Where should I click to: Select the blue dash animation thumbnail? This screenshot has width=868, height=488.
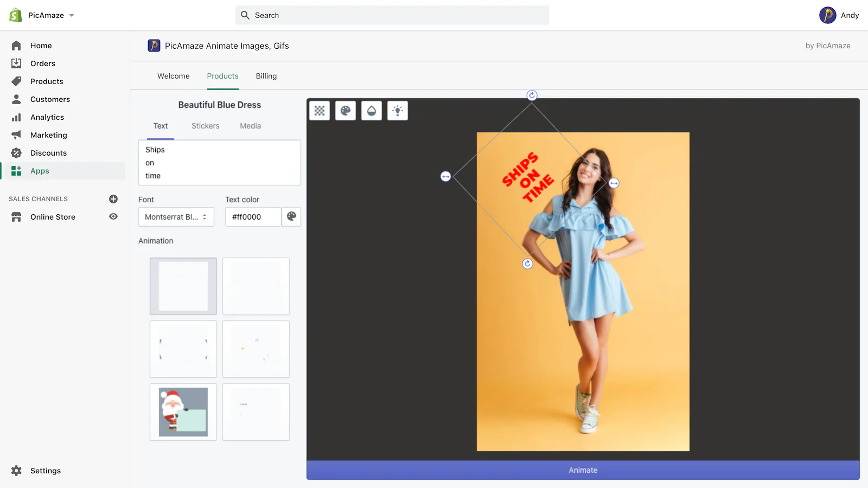[x=256, y=412]
